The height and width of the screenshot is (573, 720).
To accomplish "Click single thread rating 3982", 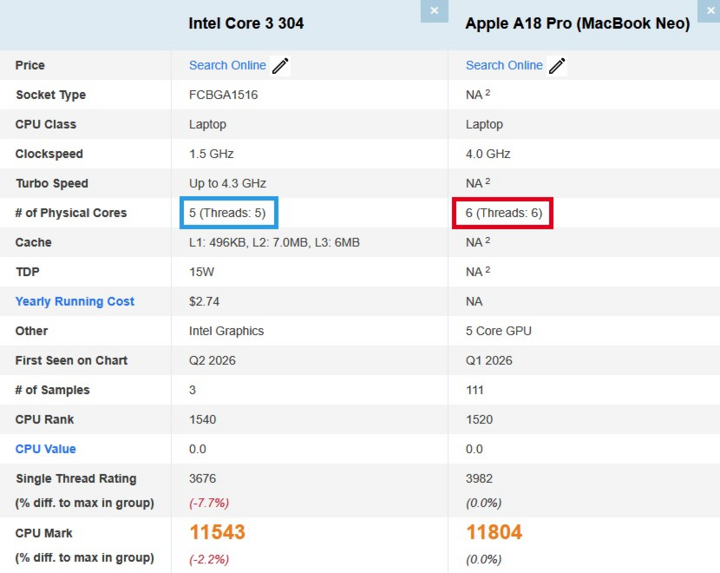I will [479, 478].
